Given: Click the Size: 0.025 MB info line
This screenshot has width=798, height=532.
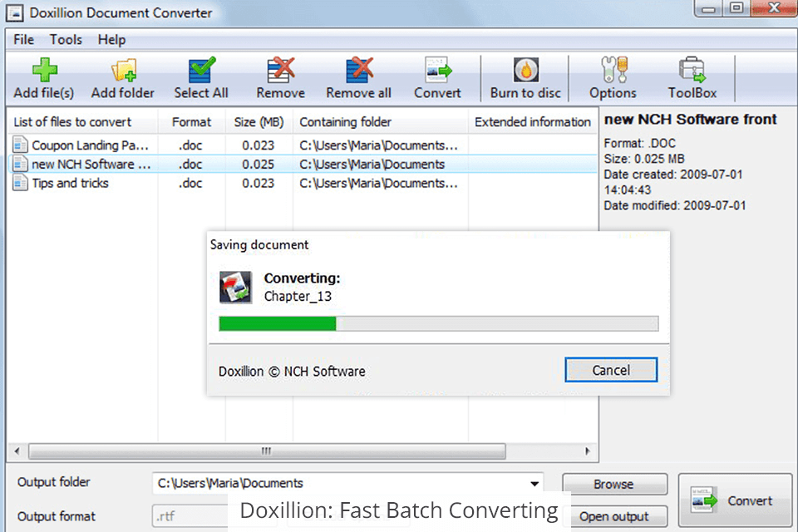Looking at the screenshot, I should click(643, 159).
